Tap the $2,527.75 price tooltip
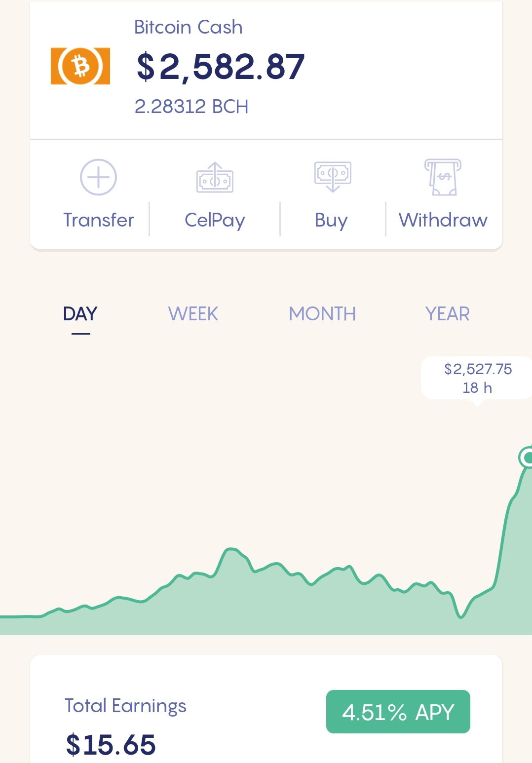Viewport: 532px width, 763px height. (x=476, y=378)
